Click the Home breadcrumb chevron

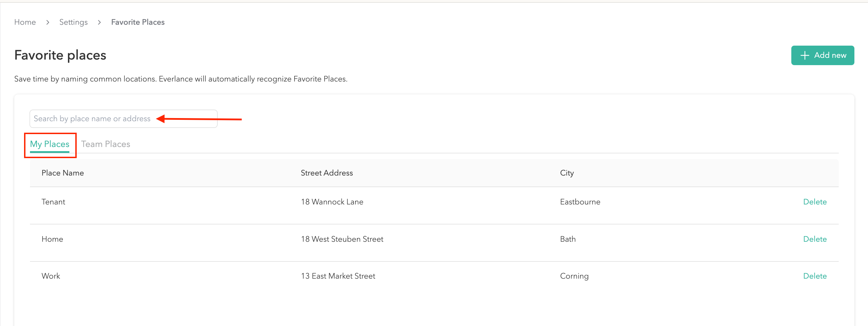[47, 22]
